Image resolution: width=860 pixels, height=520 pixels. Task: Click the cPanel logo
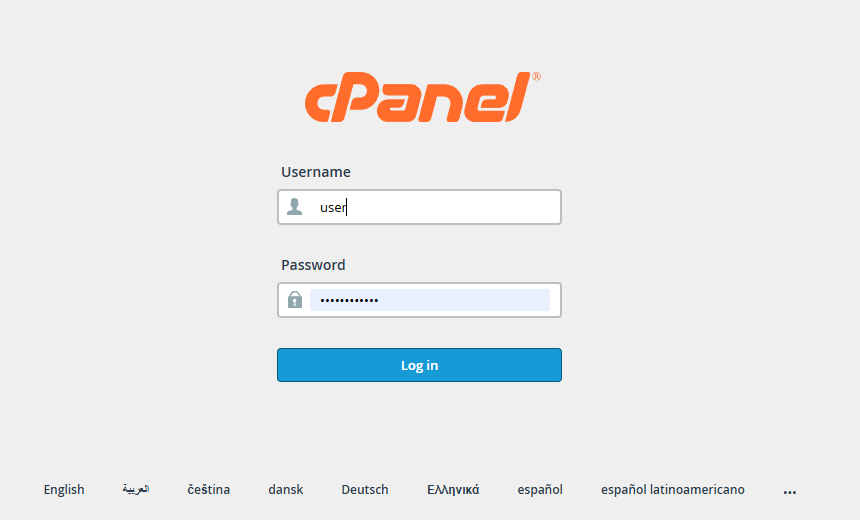point(420,97)
